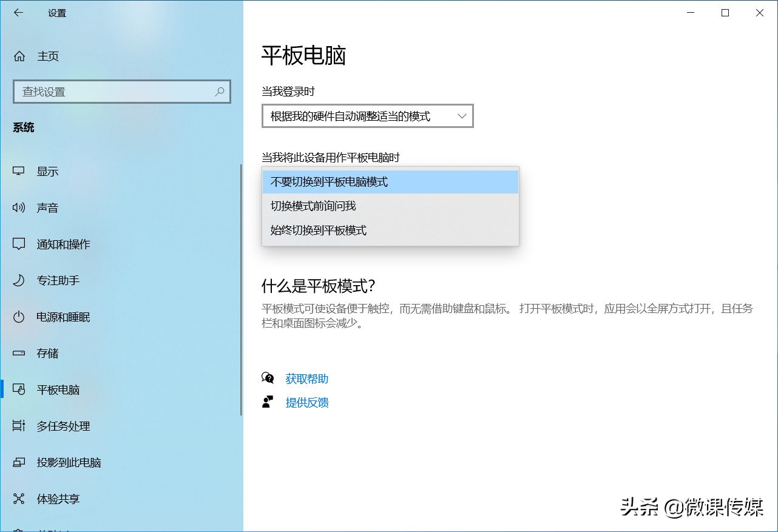The height and width of the screenshot is (532, 778).
Task: Choose 始终切换到平板模式 option
Action: (x=390, y=230)
